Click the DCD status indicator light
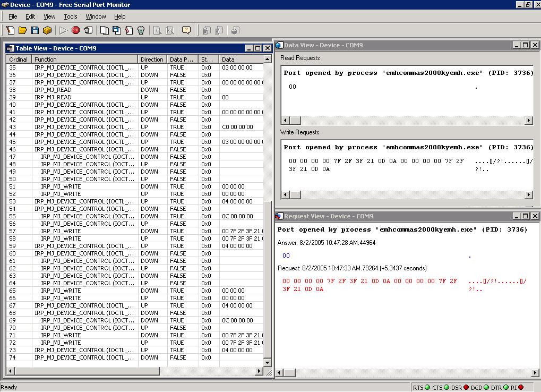Viewport: 541px width, 392px height. (486, 388)
